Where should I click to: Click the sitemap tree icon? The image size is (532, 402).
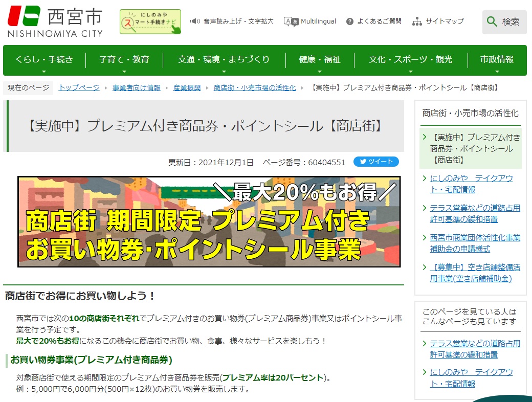(x=417, y=21)
